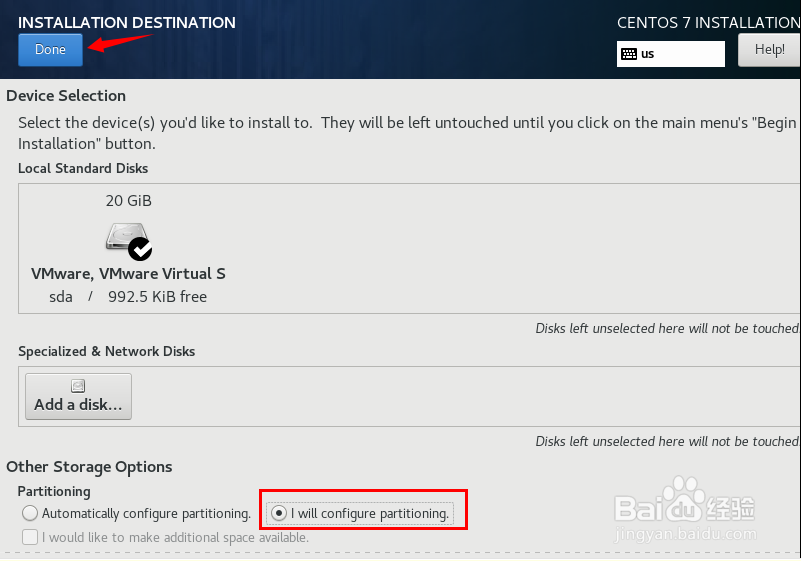Viewport: 801px width, 561px height.
Task: Click the sda 992.5 KiB free label
Action: 128,297
